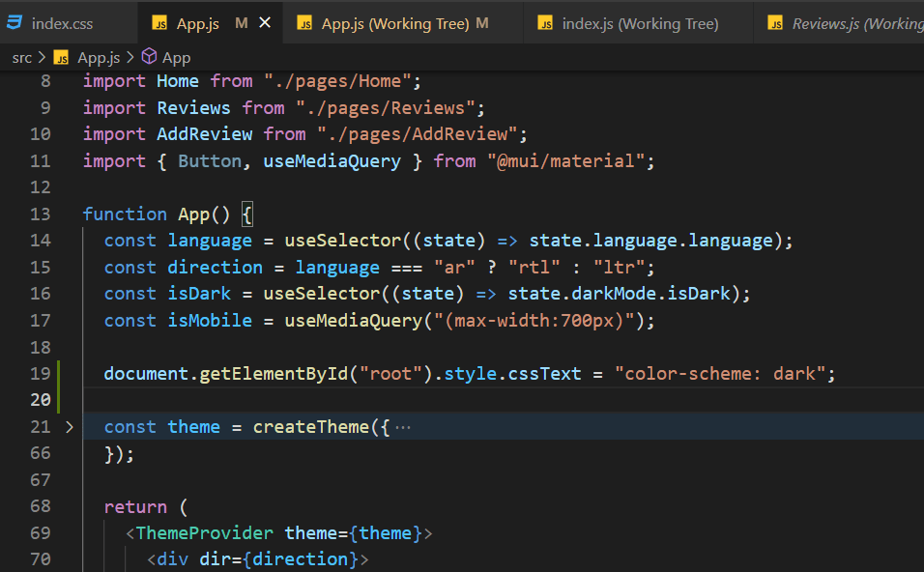Click line number 20 in the gutter
Screen dimensions: 924x572
click(40, 399)
